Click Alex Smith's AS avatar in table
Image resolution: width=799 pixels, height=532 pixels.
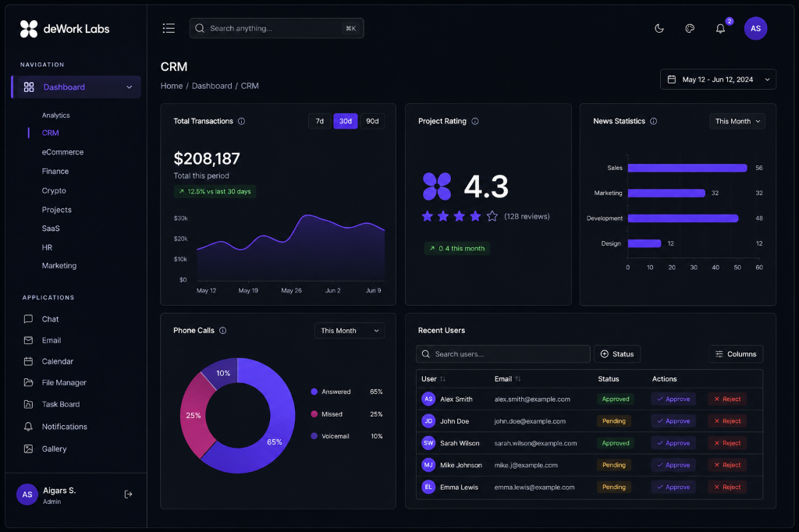[x=428, y=399]
